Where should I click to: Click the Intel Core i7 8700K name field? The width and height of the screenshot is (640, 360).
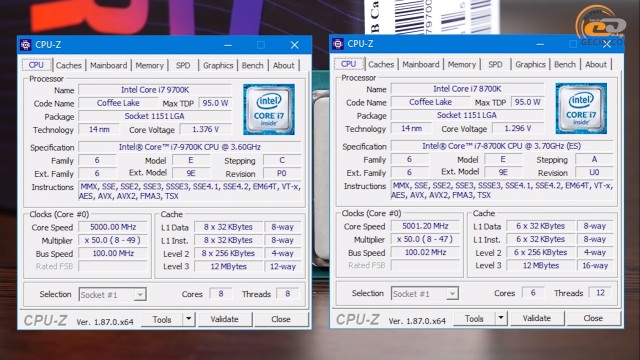point(467,89)
